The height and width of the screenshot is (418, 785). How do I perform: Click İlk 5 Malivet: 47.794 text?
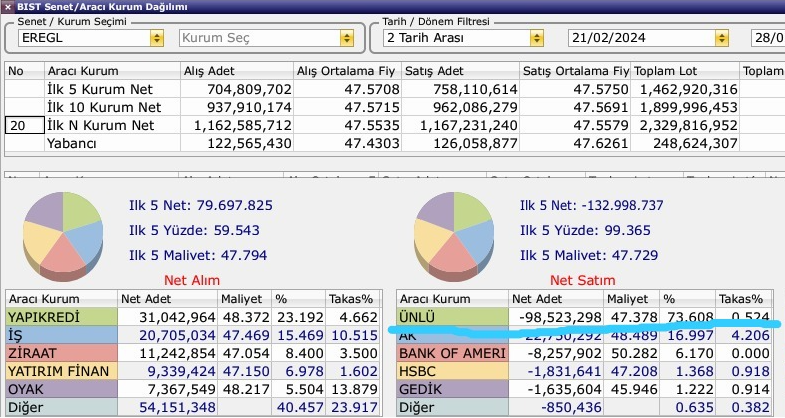(198, 255)
